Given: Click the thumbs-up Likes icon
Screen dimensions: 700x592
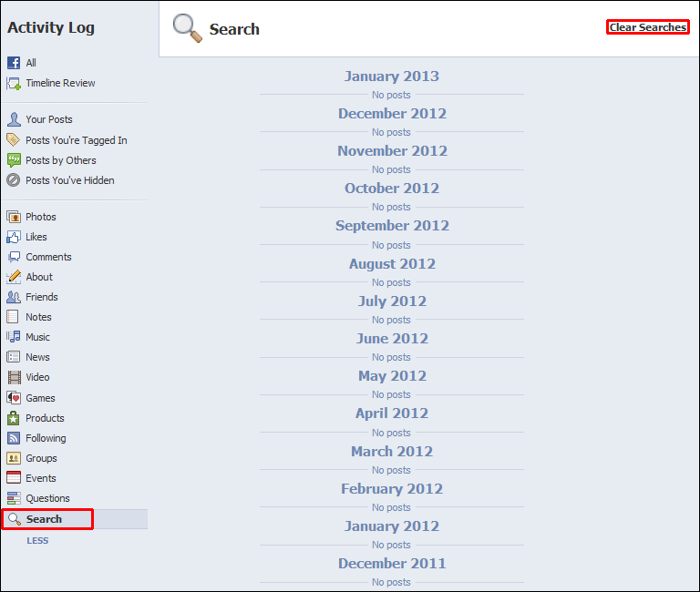Looking at the screenshot, I should (x=14, y=237).
